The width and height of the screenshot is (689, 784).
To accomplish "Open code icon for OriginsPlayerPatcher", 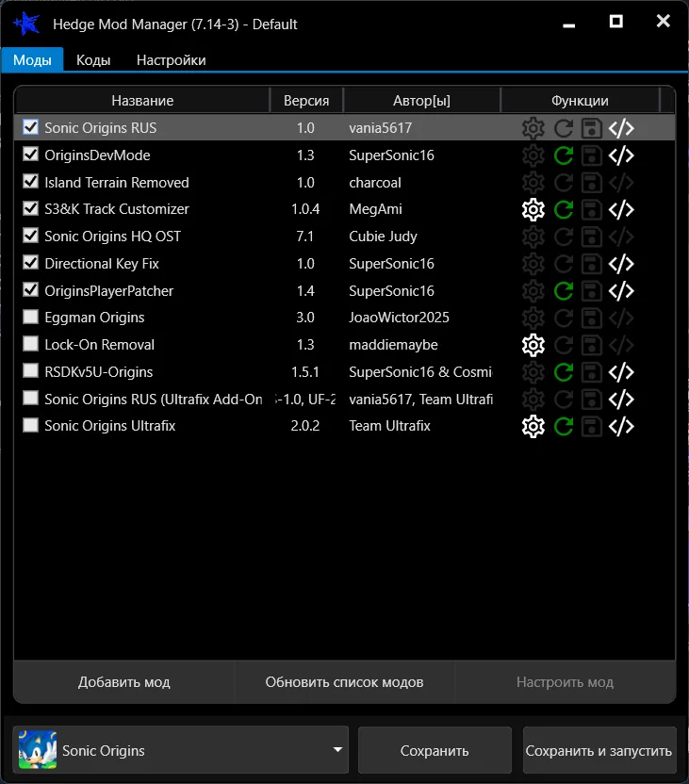I will pyautogui.click(x=621, y=291).
